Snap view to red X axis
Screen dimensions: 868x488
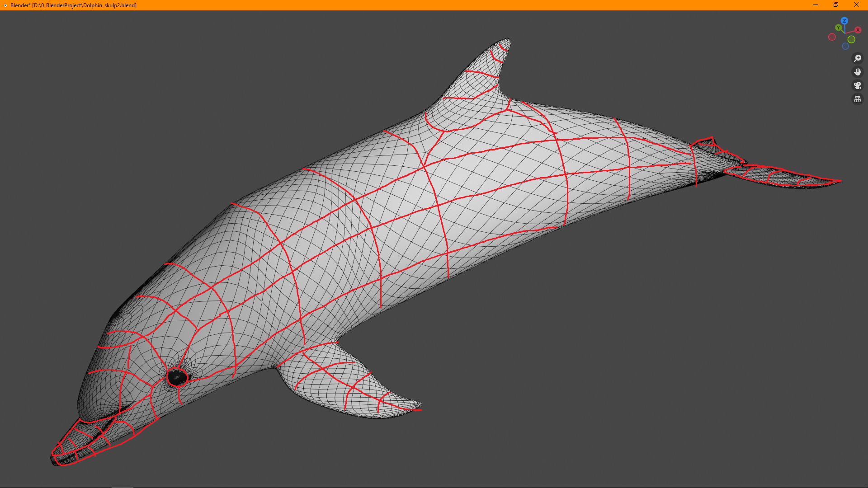tap(858, 30)
